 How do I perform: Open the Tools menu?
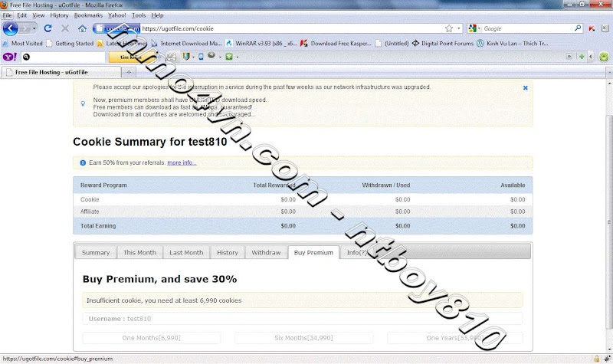139,15
